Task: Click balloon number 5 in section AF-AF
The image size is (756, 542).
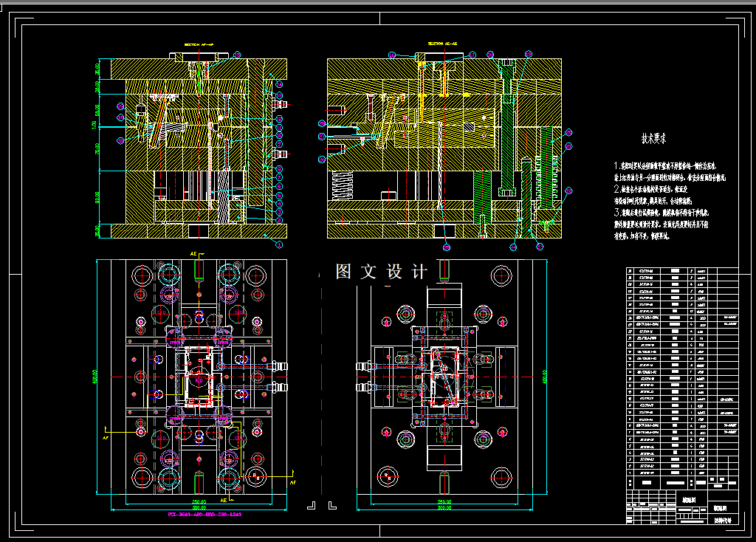Action: 279,195
